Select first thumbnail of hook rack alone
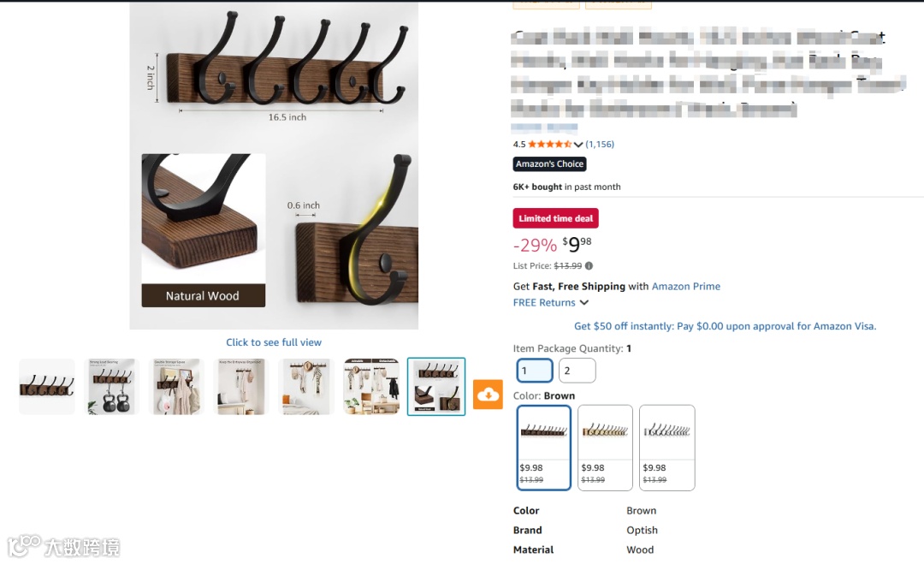Viewport: 924px width, 564px height. point(47,387)
